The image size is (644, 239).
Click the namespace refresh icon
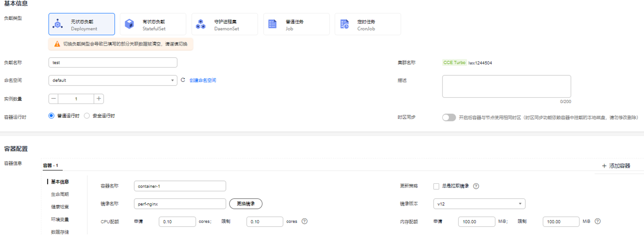pos(183,80)
